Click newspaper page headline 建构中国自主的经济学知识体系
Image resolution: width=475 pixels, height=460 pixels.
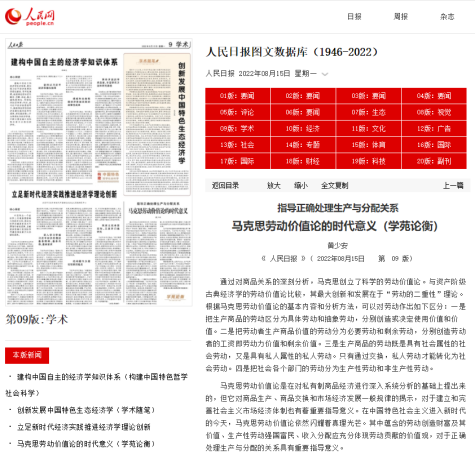(64, 62)
